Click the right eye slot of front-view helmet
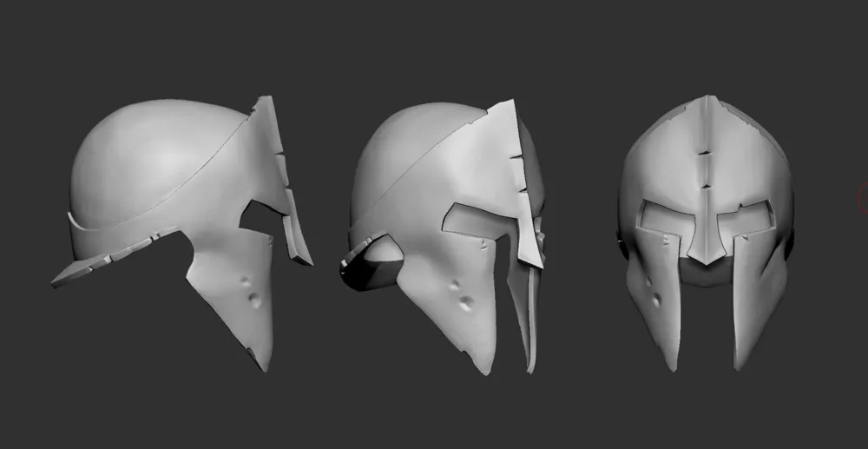The image size is (868, 449). point(745,217)
